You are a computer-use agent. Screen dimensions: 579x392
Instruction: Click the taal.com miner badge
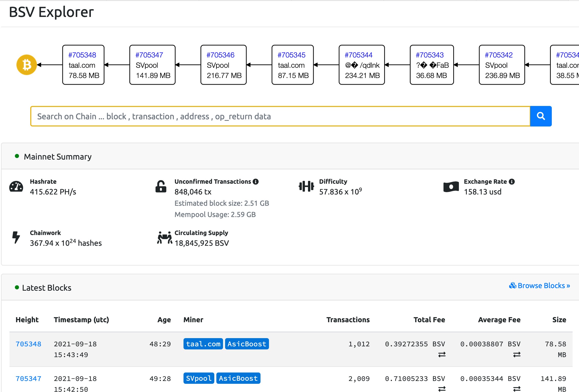[203, 344]
